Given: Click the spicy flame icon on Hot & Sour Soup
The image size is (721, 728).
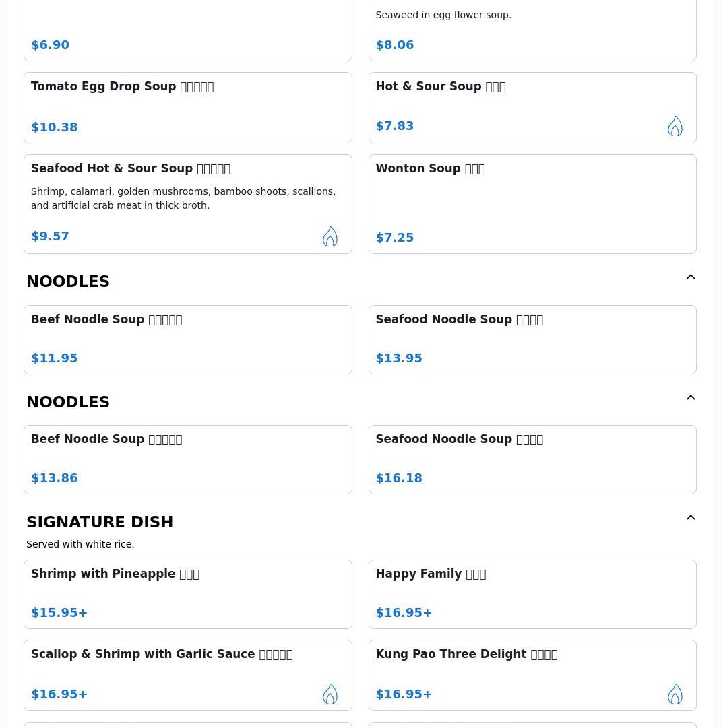Looking at the screenshot, I should (675, 126).
